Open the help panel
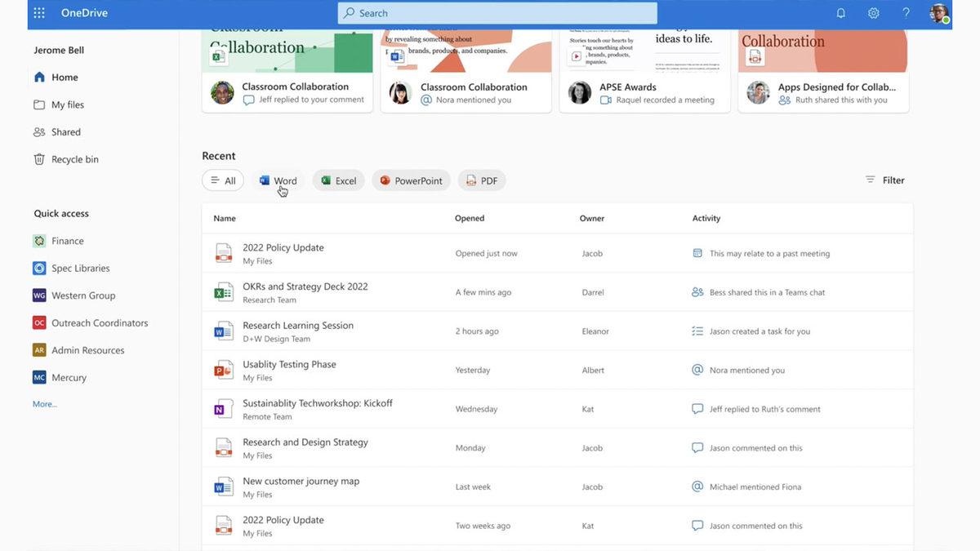The height and width of the screenshot is (551, 980). click(904, 12)
